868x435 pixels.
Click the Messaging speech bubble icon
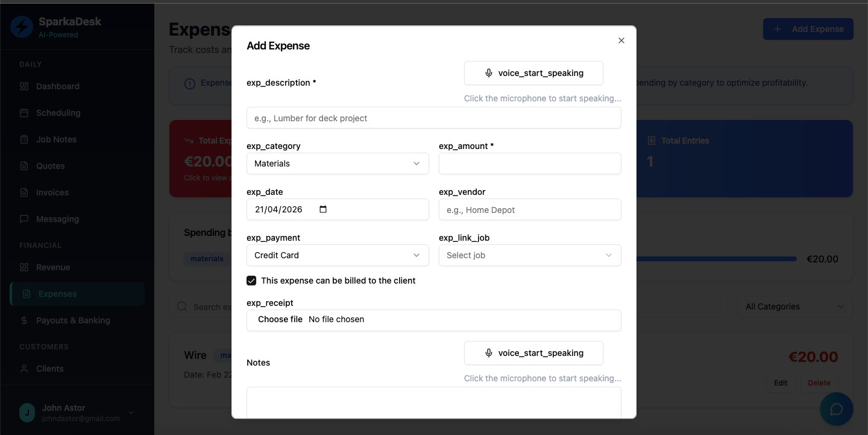[24, 219]
